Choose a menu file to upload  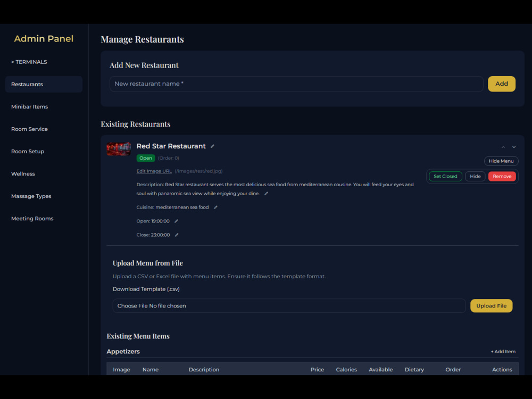tap(289, 306)
